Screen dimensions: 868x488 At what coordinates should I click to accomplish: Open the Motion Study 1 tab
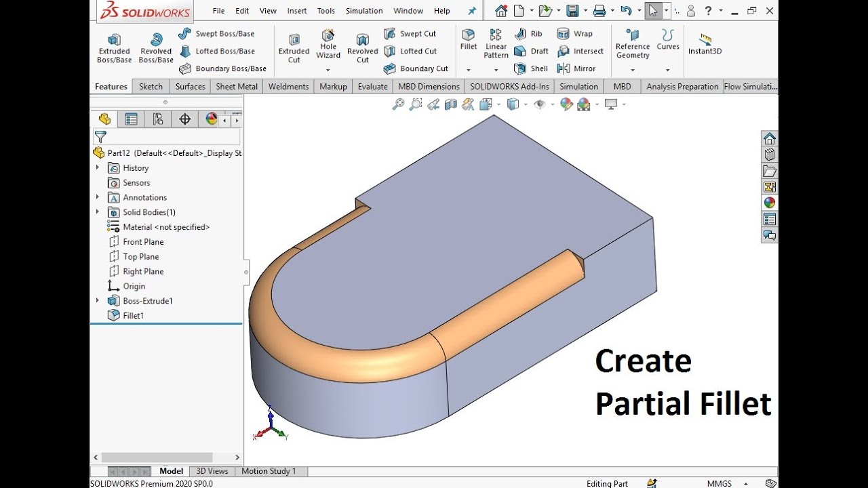(269, 471)
